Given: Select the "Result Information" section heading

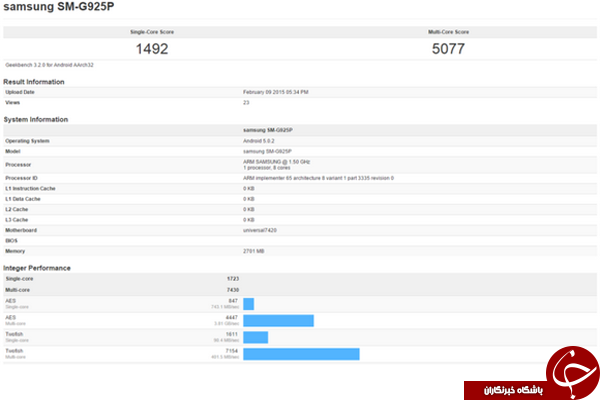Looking at the screenshot, I should [34, 82].
